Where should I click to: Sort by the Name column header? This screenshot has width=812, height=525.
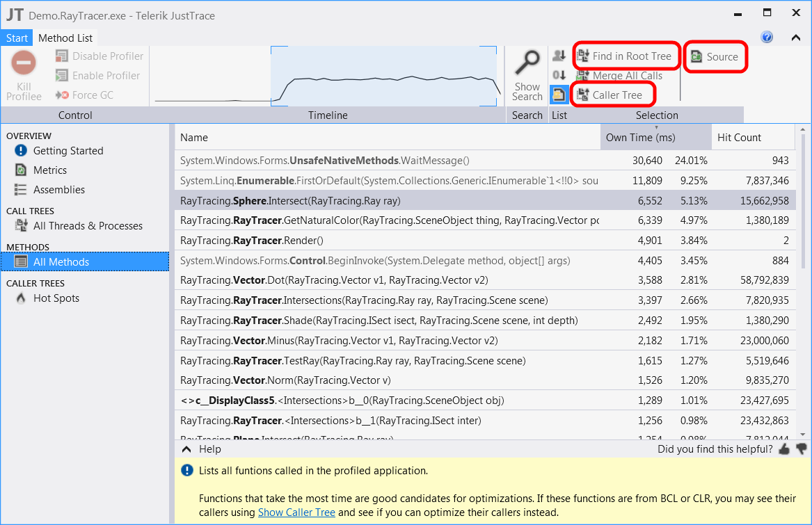(388, 137)
